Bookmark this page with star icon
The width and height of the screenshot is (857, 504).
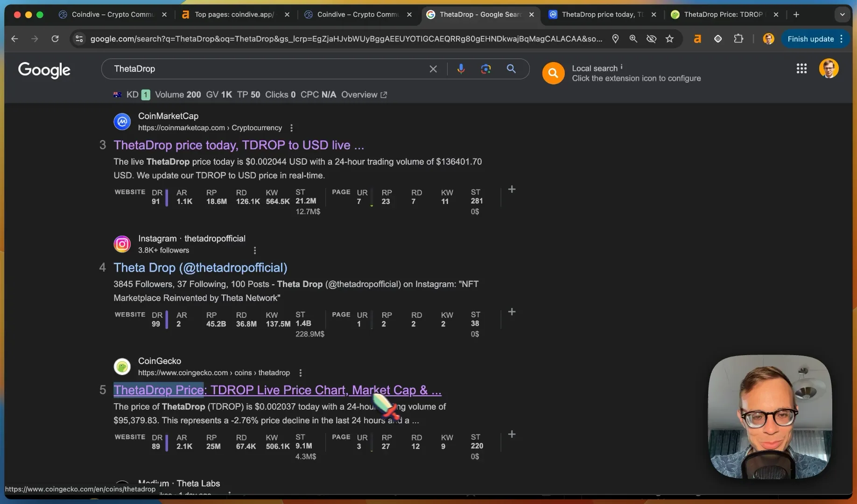click(x=669, y=39)
